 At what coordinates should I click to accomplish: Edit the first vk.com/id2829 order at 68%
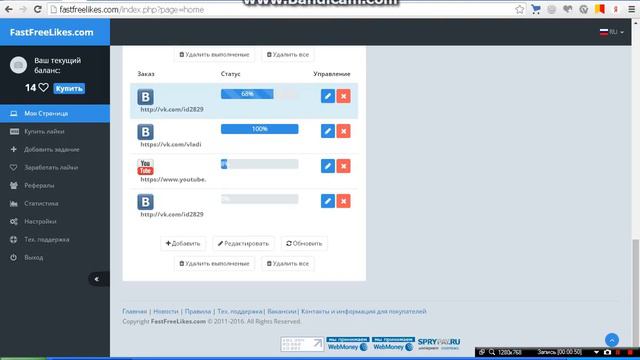[328, 96]
